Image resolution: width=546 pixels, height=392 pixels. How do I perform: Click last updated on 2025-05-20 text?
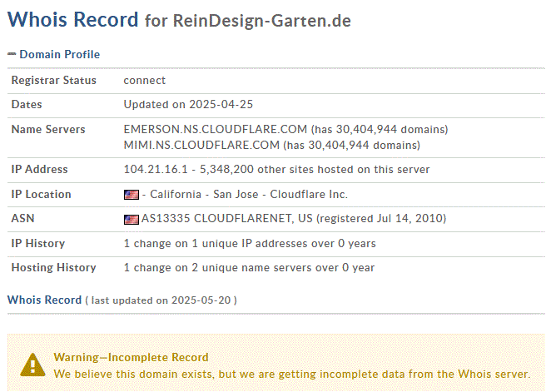click(161, 300)
